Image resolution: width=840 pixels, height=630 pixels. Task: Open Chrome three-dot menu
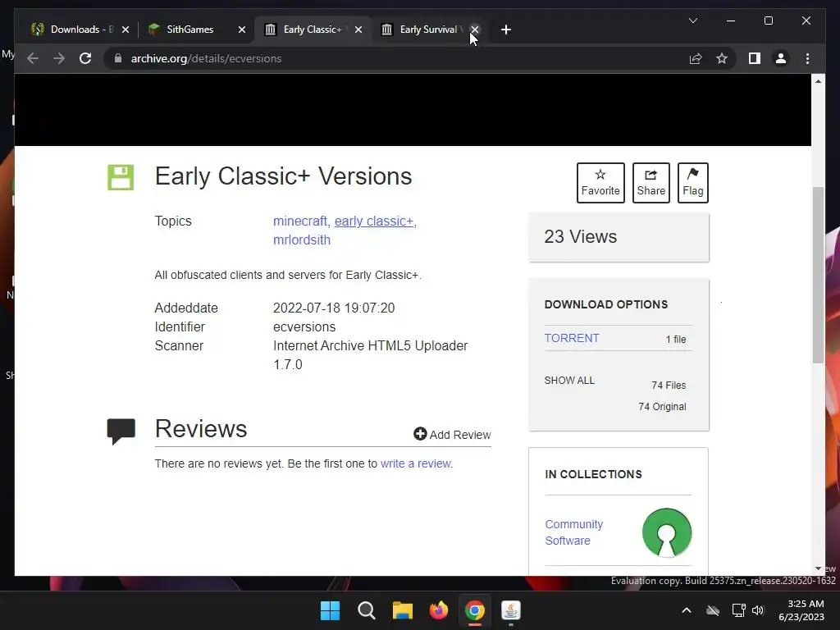click(807, 58)
